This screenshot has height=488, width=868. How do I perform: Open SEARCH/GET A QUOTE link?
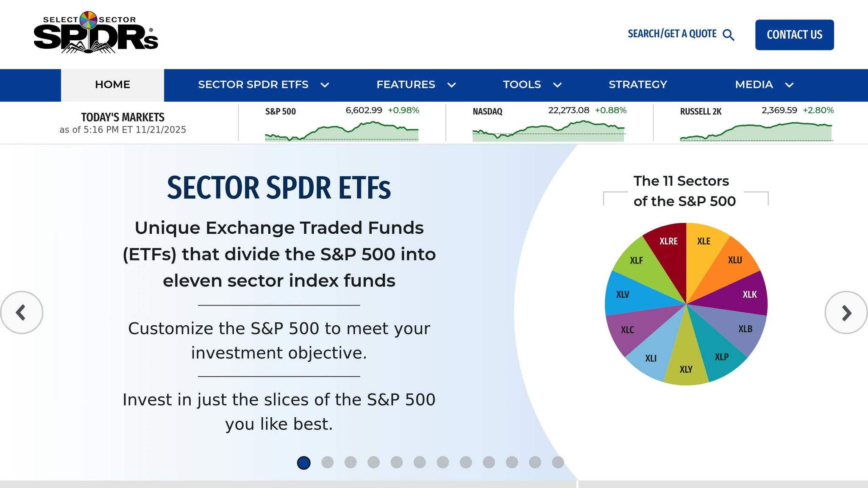coord(671,34)
